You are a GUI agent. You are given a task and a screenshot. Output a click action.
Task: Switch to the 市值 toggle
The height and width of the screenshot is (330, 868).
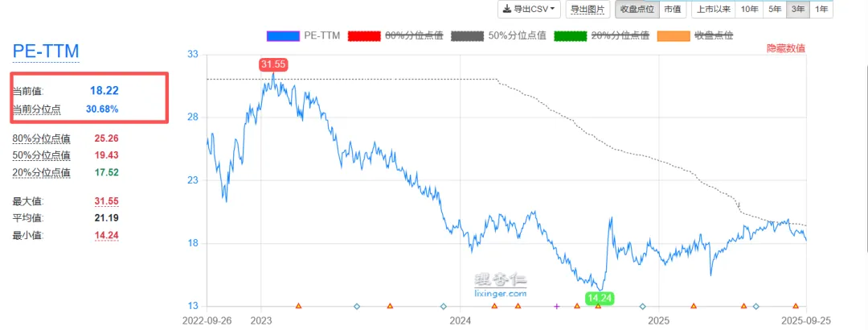[672, 9]
